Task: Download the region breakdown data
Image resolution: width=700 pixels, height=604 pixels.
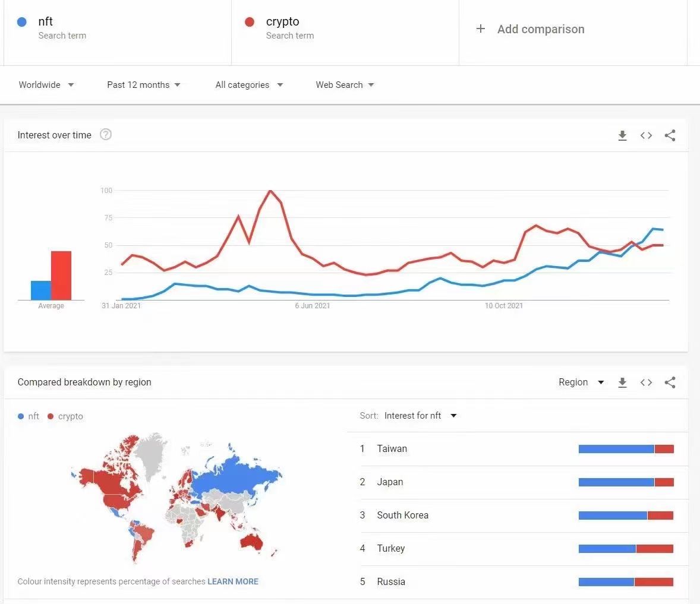Action: 622,382
